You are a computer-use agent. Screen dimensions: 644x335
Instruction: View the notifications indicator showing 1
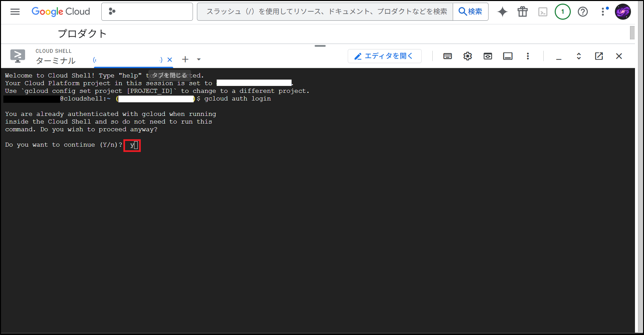[x=563, y=12]
